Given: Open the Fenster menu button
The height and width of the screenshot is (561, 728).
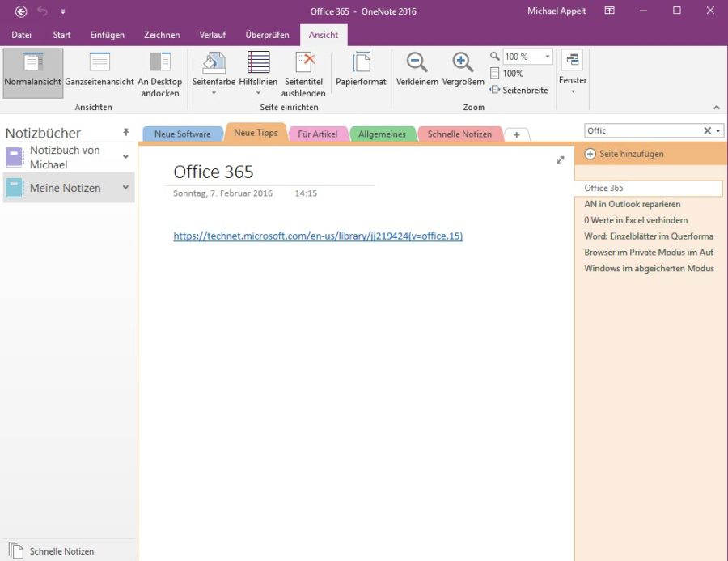Looking at the screenshot, I should point(573,72).
